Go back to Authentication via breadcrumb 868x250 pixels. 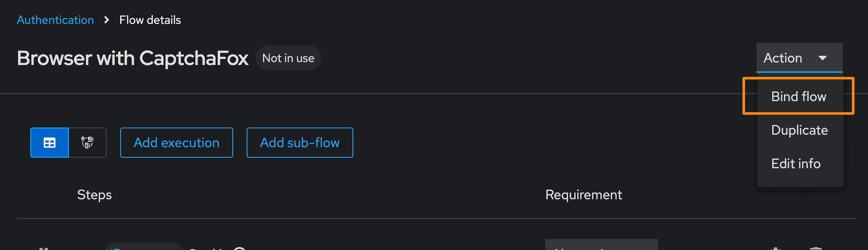click(55, 20)
